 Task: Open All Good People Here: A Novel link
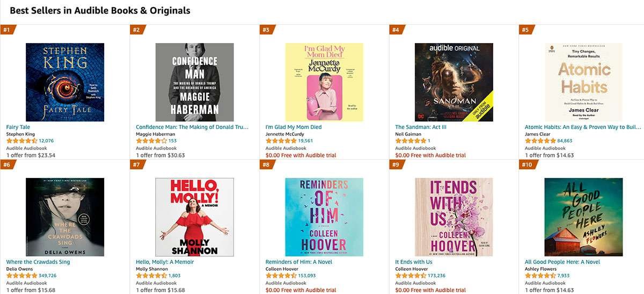pyautogui.click(x=562, y=262)
